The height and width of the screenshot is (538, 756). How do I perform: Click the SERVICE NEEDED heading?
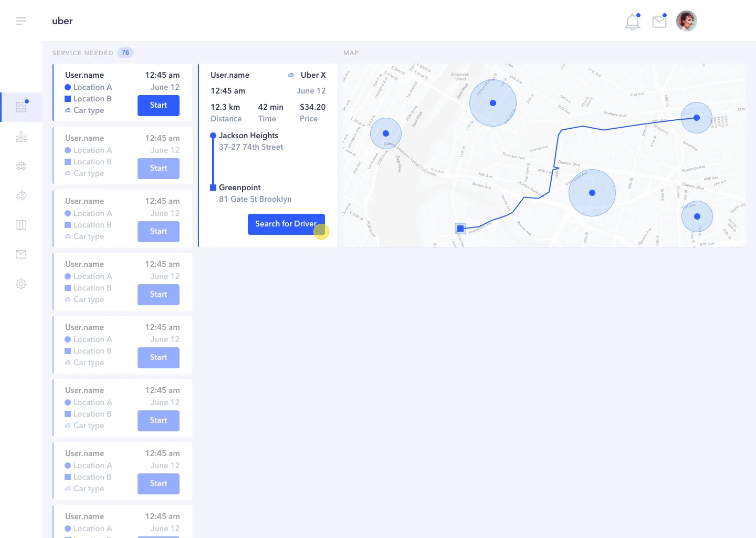(x=83, y=53)
